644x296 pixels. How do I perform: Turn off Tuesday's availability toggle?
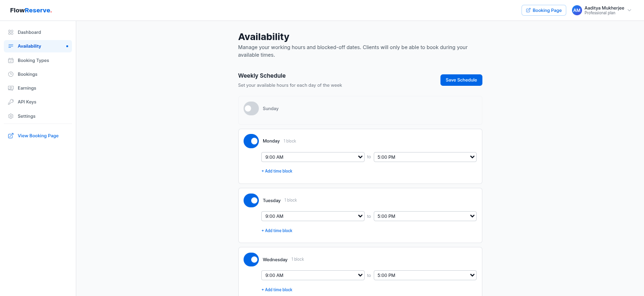251,200
